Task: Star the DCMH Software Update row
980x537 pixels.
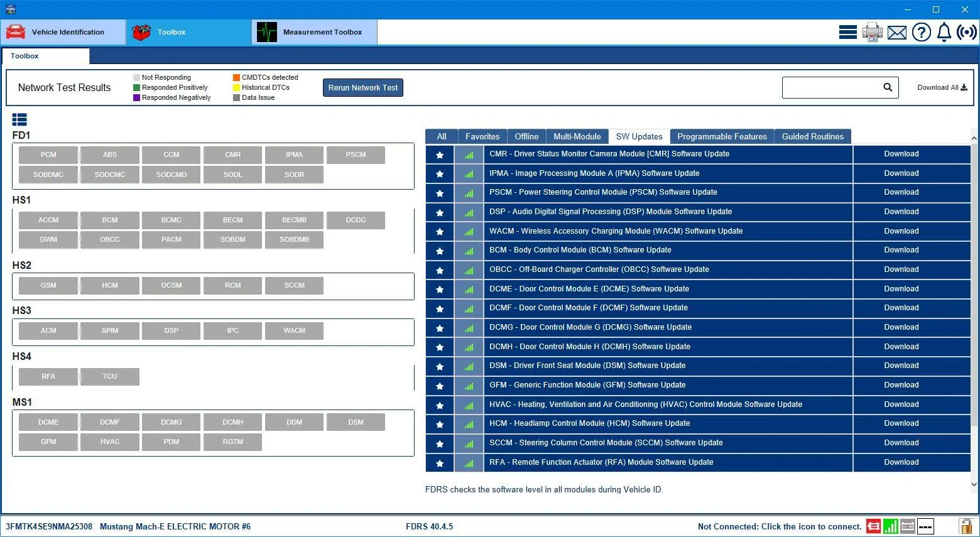Action: [440, 347]
